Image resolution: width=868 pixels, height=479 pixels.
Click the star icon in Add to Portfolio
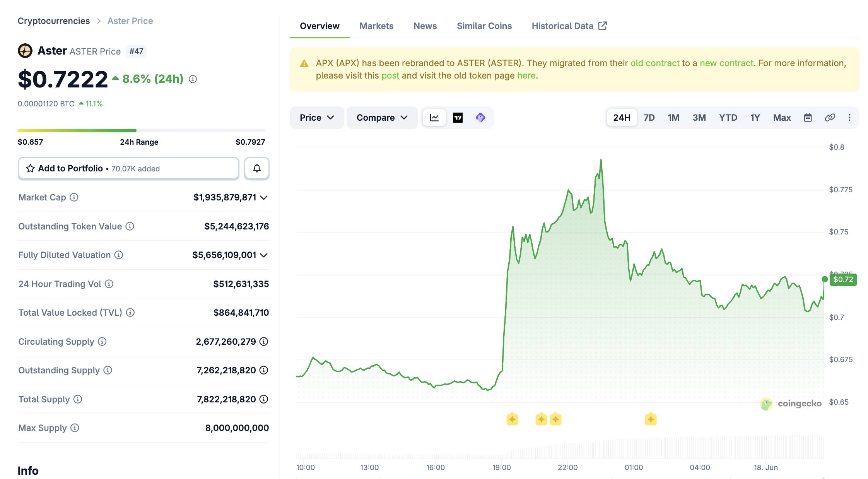(30, 168)
